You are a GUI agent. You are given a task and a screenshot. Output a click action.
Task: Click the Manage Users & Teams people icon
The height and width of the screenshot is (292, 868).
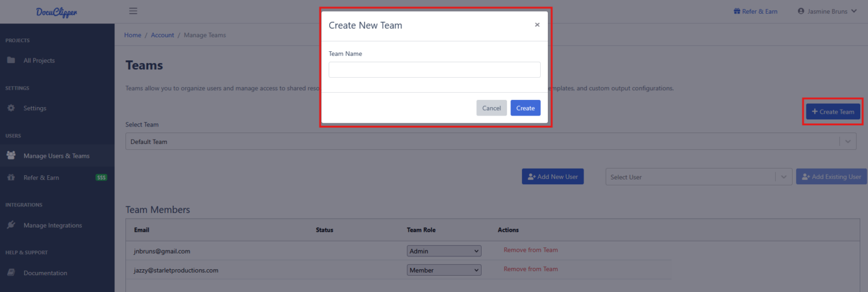[11, 156]
